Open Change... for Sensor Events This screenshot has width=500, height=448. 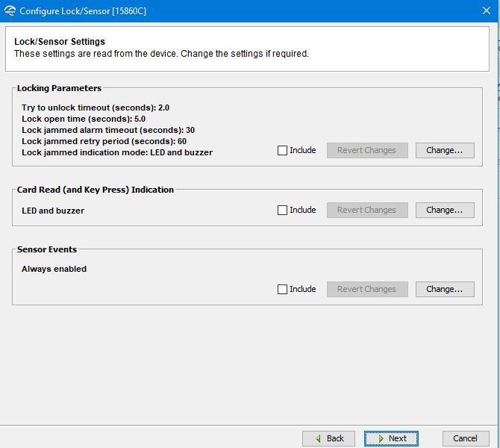pos(444,289)
